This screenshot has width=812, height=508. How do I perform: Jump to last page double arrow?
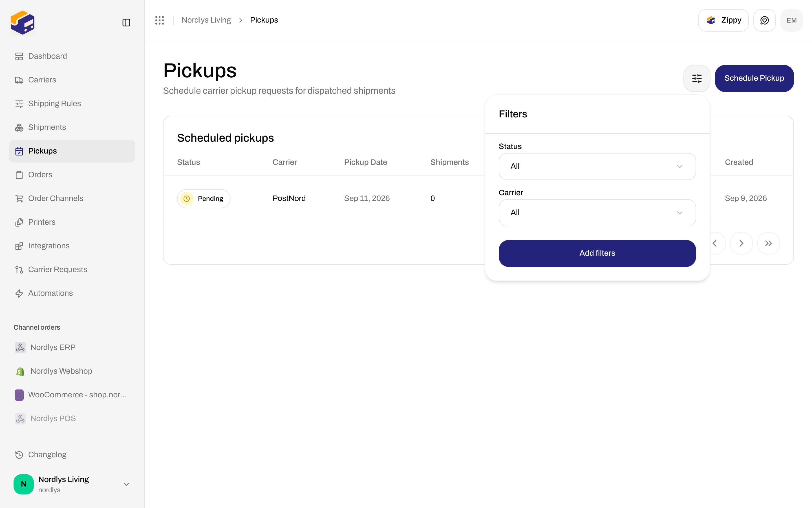coord(768,243)
